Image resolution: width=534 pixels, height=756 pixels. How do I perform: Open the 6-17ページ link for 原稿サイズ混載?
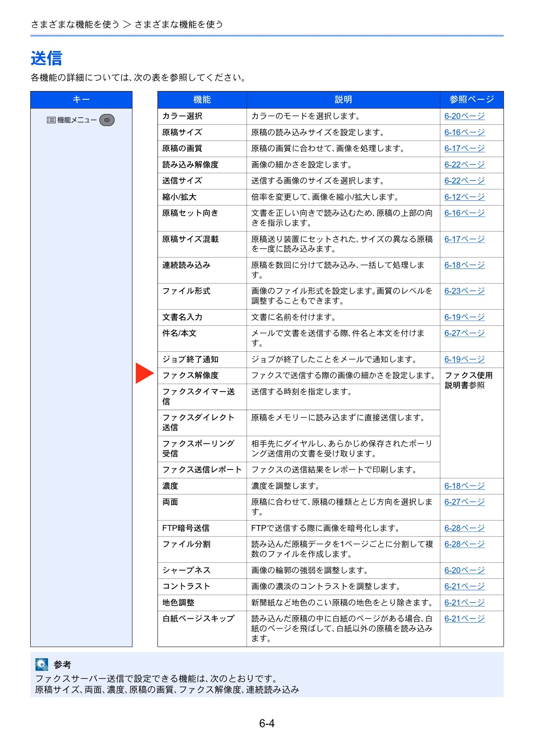pyautogui.click(x=465, y=239)
